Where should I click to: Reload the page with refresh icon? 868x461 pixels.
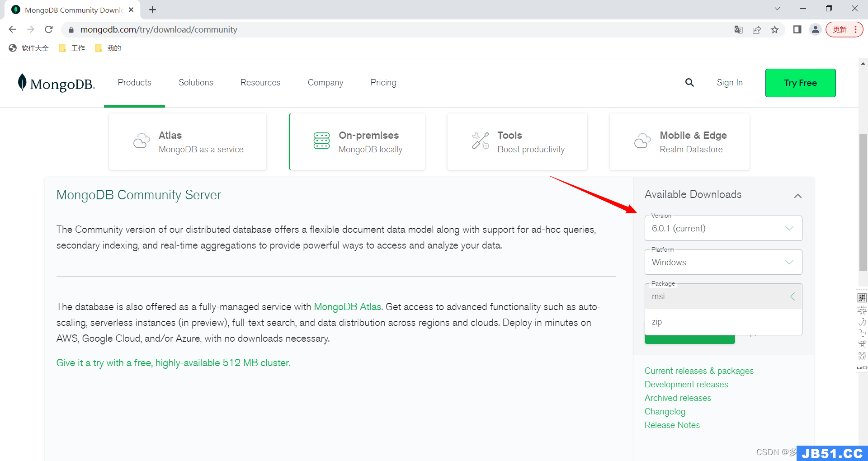click(49, 29)
